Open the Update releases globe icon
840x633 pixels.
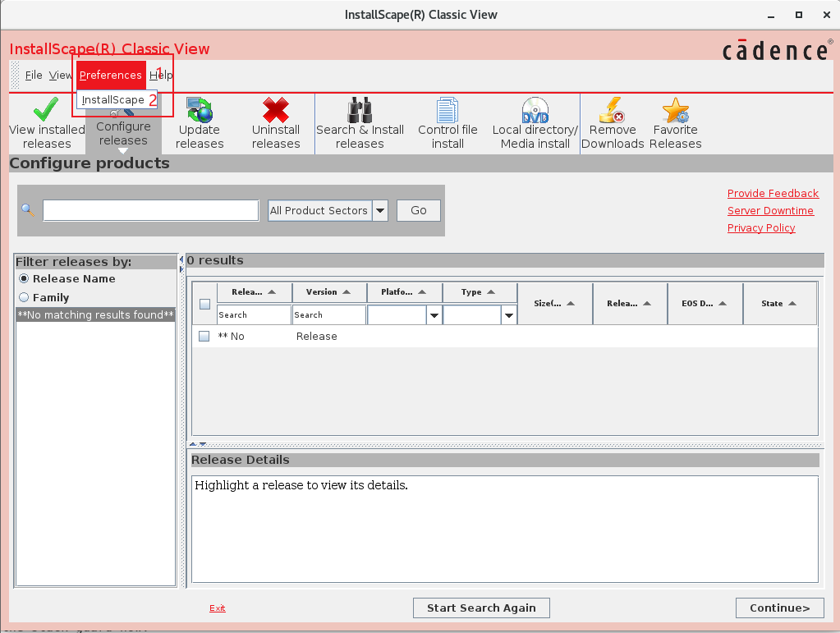199,109
